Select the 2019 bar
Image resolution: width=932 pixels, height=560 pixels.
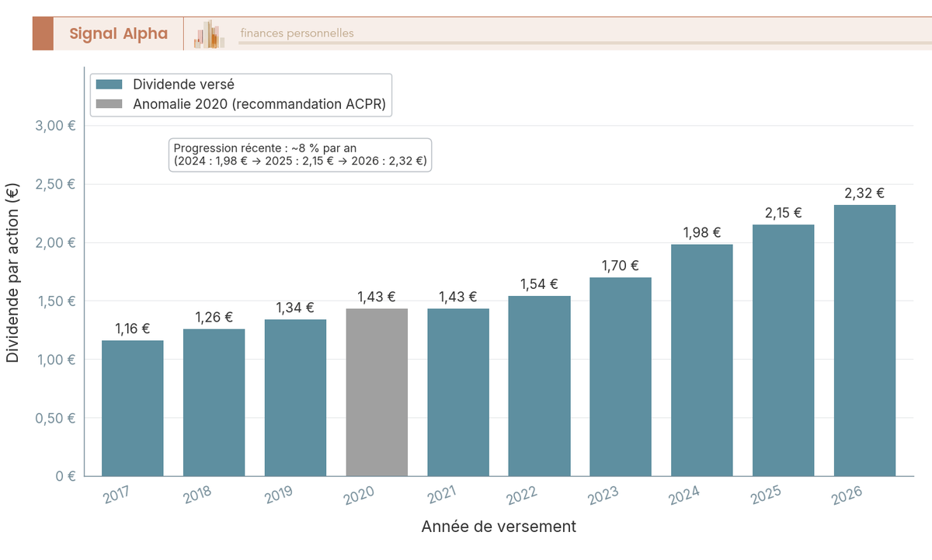295,398
